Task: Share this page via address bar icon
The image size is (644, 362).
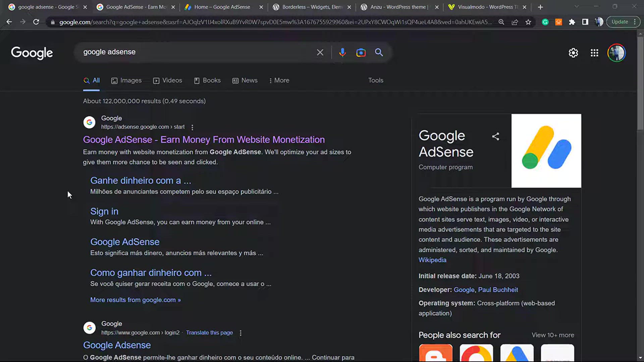Action: click(x=515, y=22)
